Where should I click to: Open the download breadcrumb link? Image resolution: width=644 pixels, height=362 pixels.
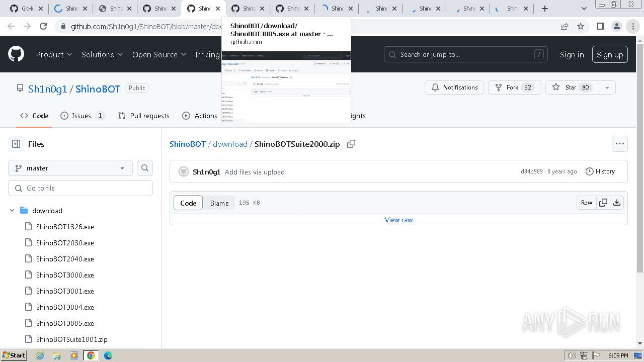pos(230,144)
